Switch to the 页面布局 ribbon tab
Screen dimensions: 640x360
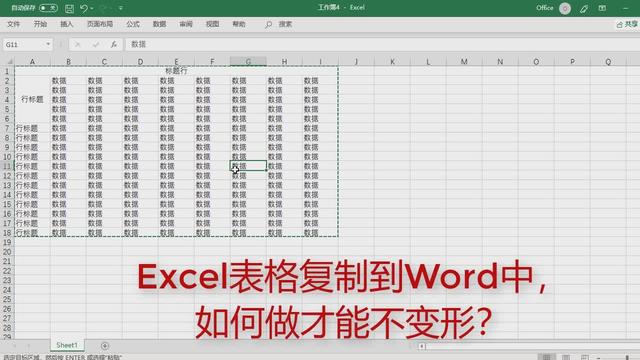click(x=100, y=24)
